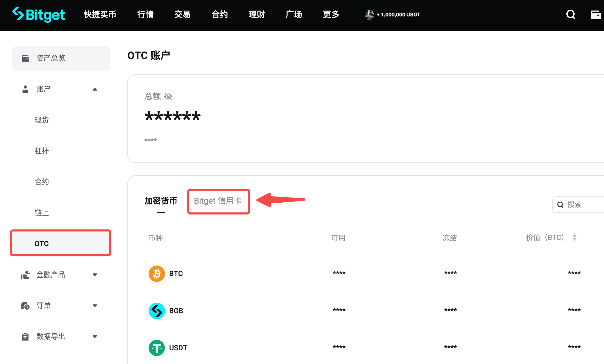604x364 pixels.
Task: Open the search icon in the top bar
Action: pyautogui.click(x=570, y=15)
